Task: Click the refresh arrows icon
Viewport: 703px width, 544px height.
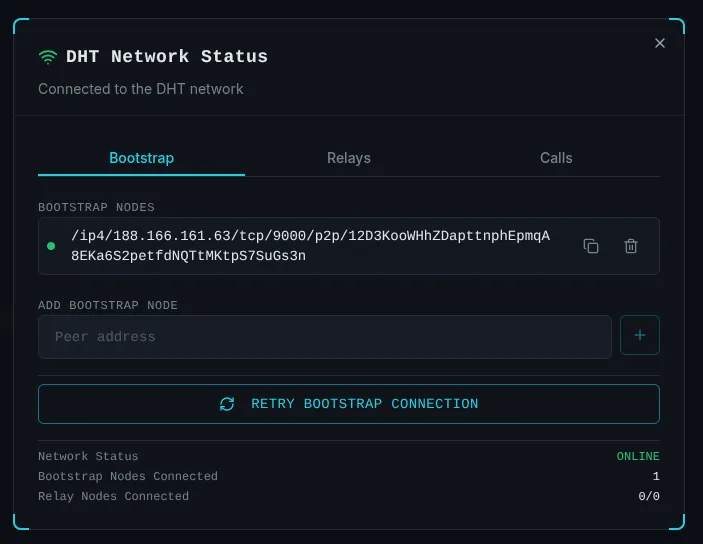Action: (x=227, y=404)
